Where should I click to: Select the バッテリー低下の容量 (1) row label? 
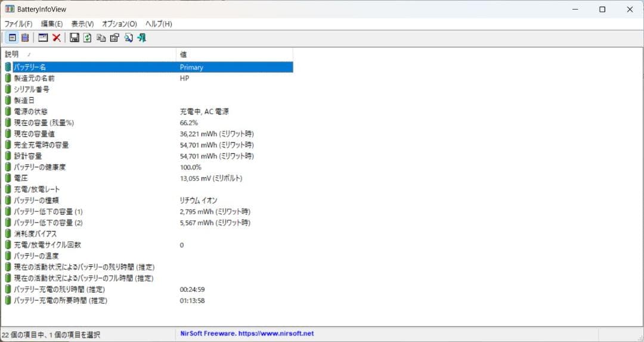48,211
